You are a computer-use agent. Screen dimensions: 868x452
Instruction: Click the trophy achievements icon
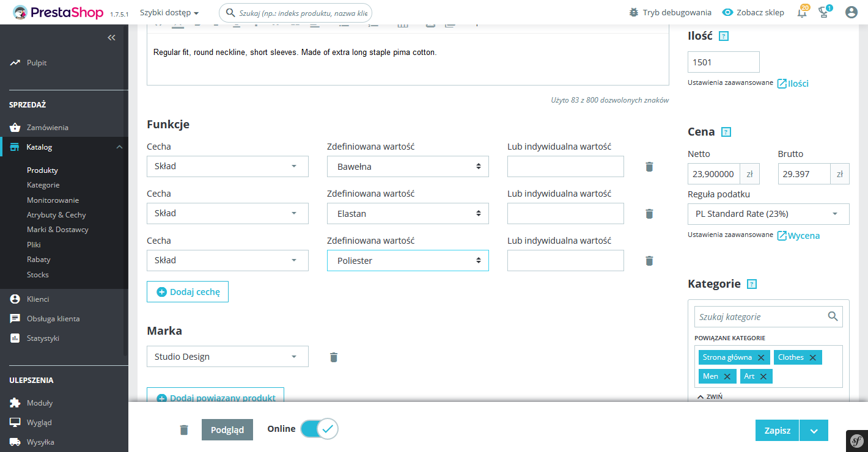click(824, 12)
